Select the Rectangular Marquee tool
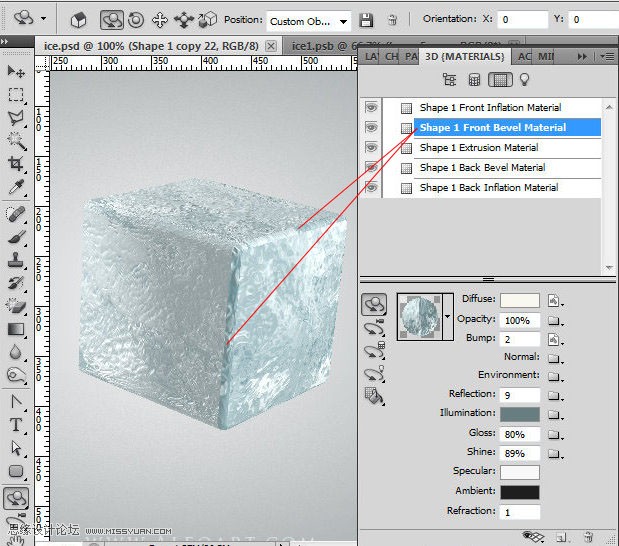 pyautogui.click(x=16, y=95)
